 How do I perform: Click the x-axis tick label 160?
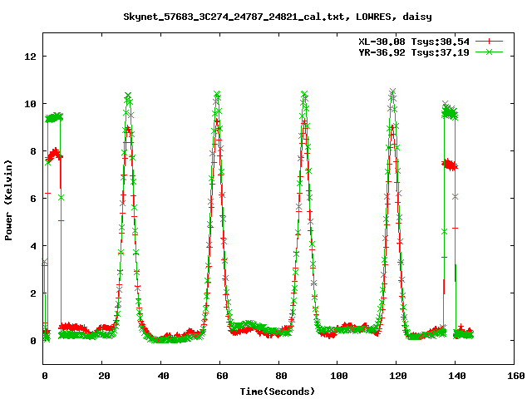pyautogui.click(x=516, y=376)
